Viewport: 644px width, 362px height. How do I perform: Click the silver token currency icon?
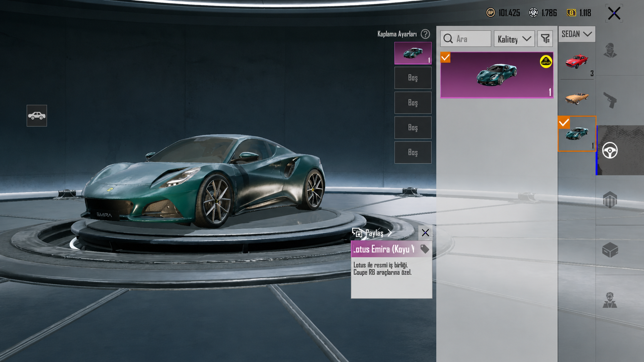533,13
